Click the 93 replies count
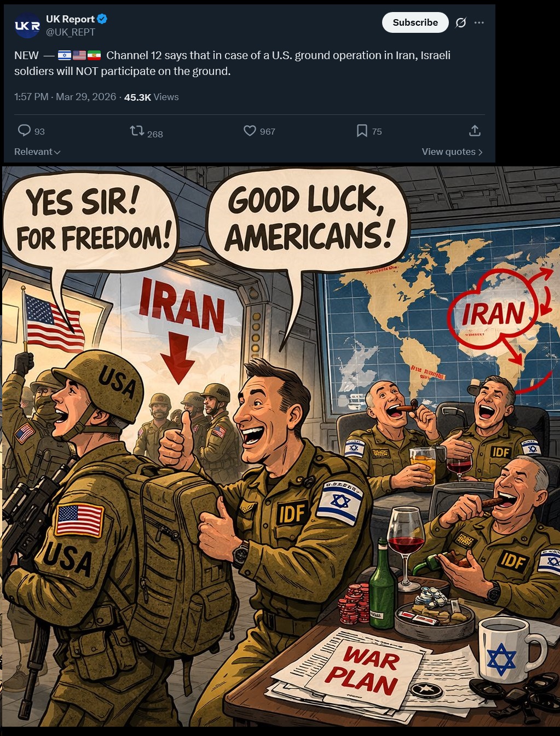 click(39, 131)
